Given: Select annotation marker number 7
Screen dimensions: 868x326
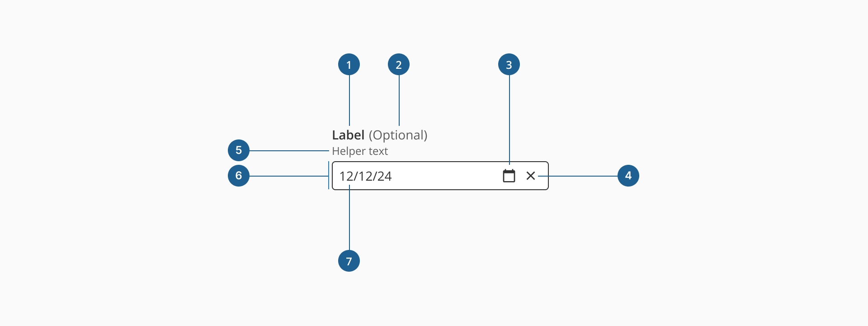Looking at the screenshot, I should click(x=349, y=261).
